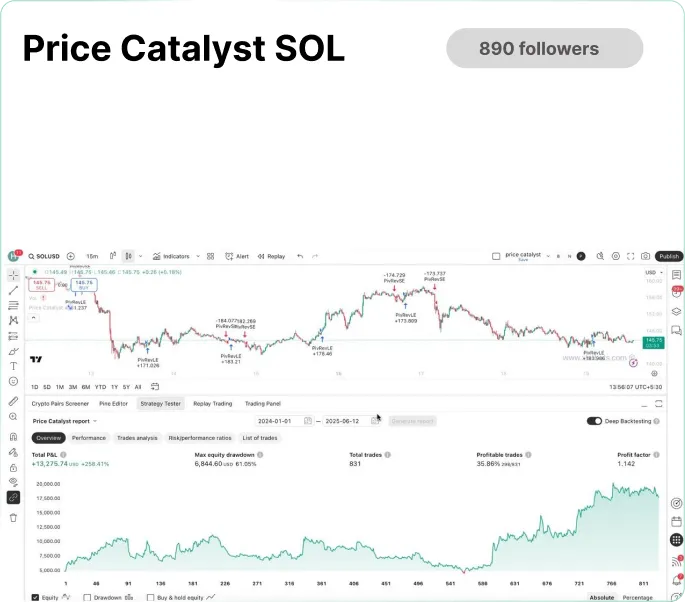Switch to the Pine Editor tab

[114, 404]
